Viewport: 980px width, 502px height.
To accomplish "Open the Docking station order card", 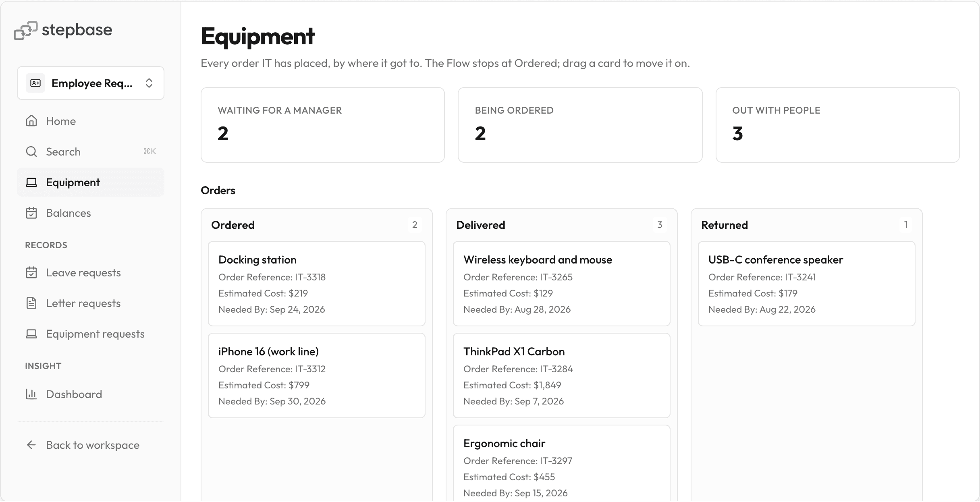I will (x=317, y=284).
